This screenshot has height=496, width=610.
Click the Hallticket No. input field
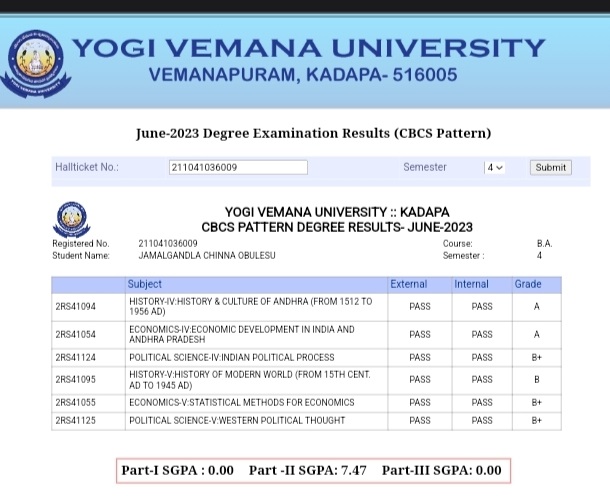pos(238,167)
